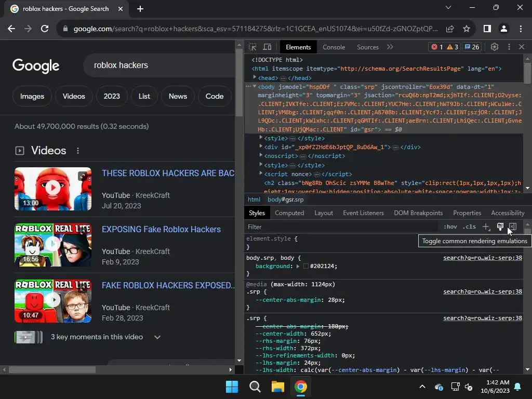
Task: Click Chrome icon in taskbar
Action: click(x=301, y=387)
